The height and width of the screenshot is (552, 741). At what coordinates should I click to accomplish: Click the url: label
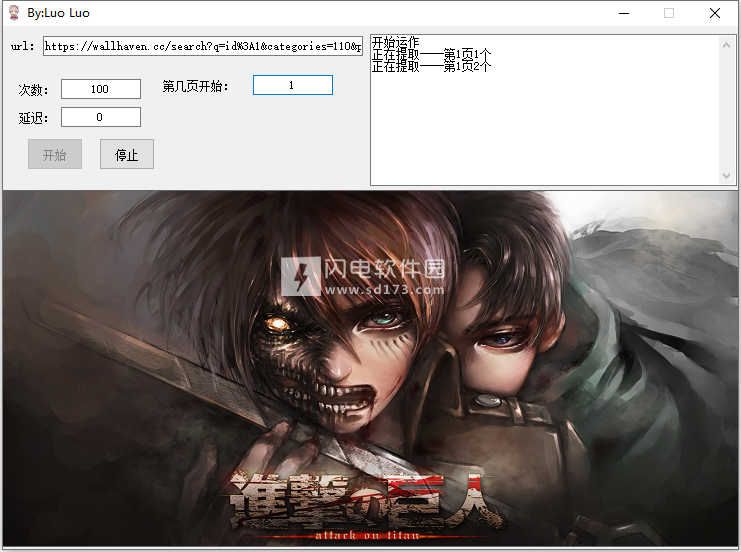[23, 46]
